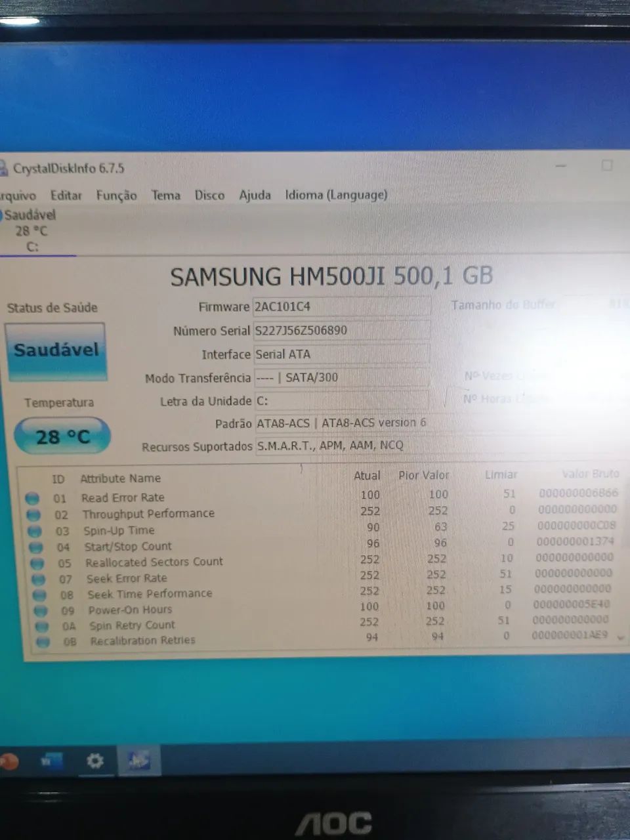Click the SAMSUNG HM500JI 500,1 GB title
This screenshot has width=630, height=840.
pyautogui.click(x=331, y=276)
